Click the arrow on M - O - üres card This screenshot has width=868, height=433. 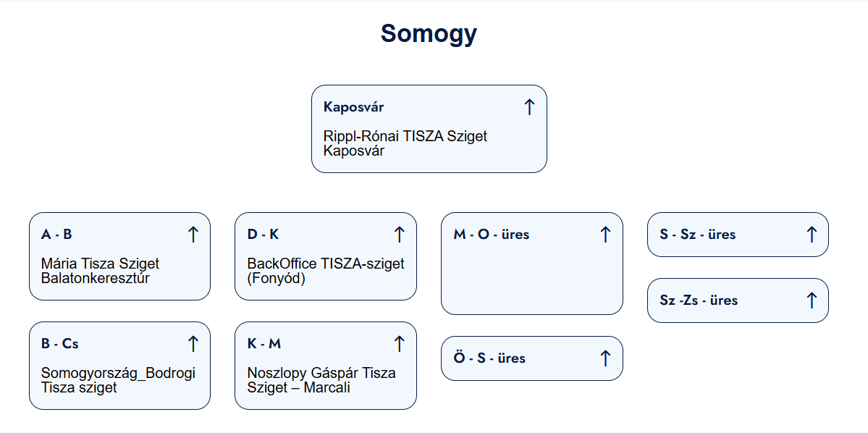click(x=605, y=235)
